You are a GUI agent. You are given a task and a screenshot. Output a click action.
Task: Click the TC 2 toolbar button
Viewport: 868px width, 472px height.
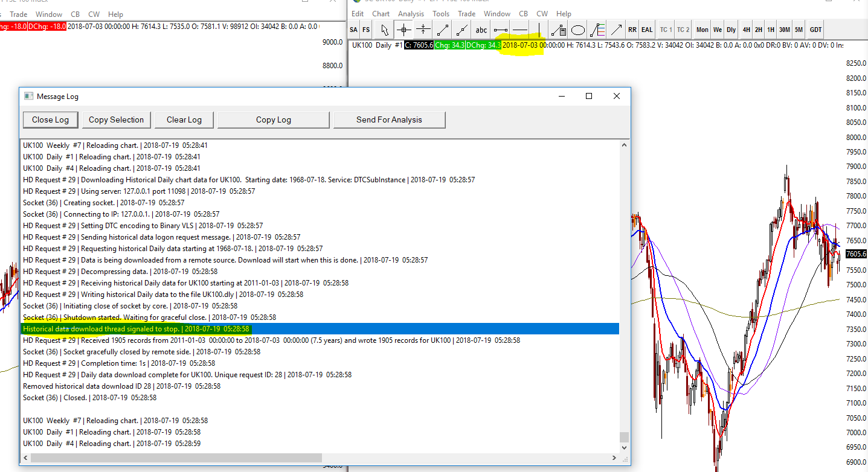point(683,30)
